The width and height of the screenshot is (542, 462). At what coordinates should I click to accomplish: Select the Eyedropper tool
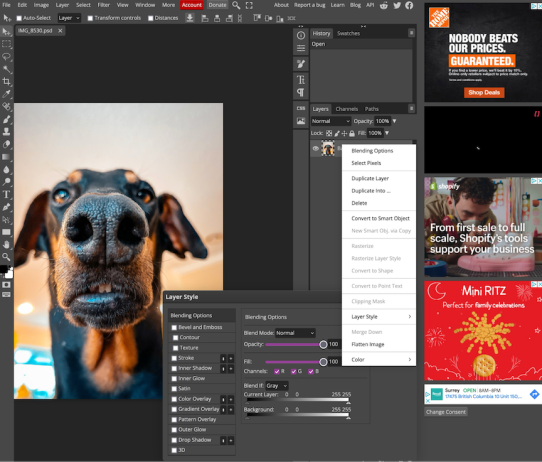6,94
